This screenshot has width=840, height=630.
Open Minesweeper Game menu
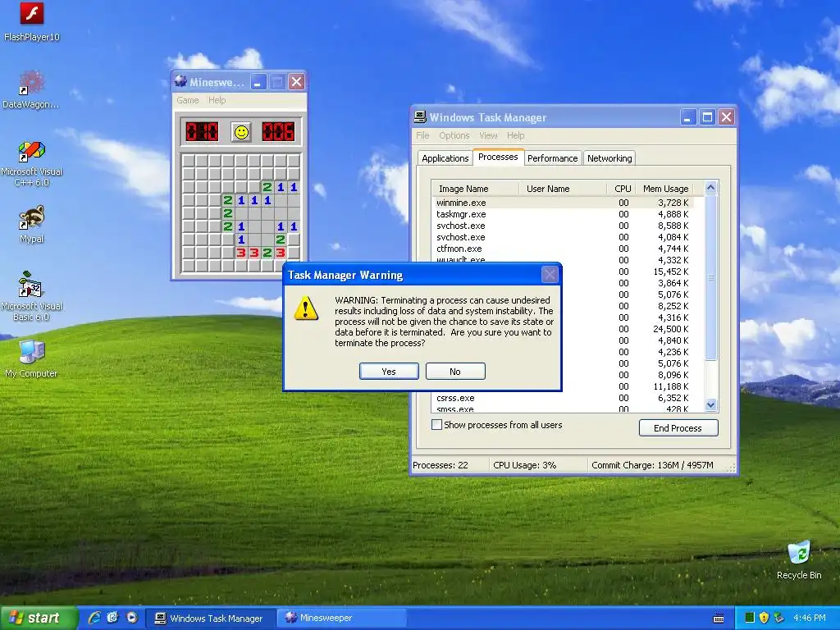click(188, 100)
